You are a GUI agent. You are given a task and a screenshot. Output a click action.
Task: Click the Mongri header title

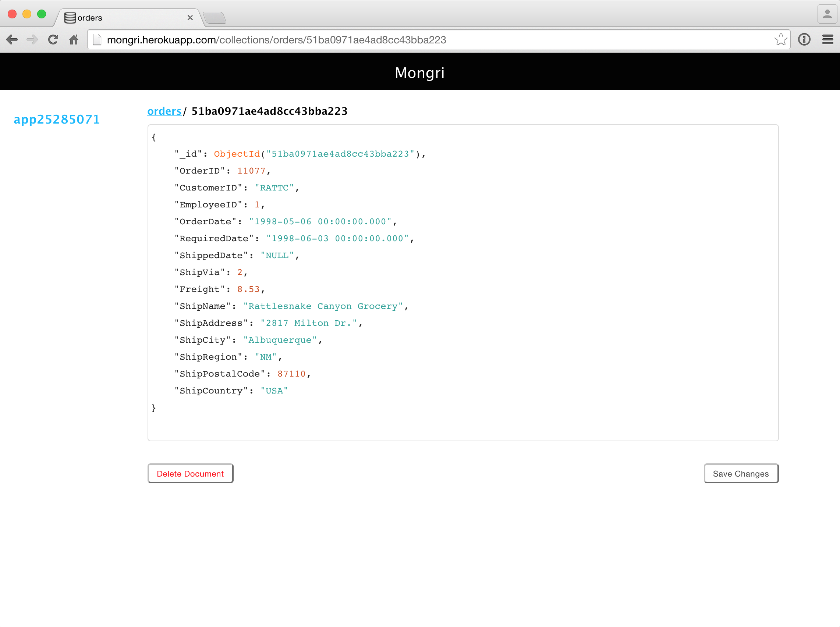[x=419, y=72]
